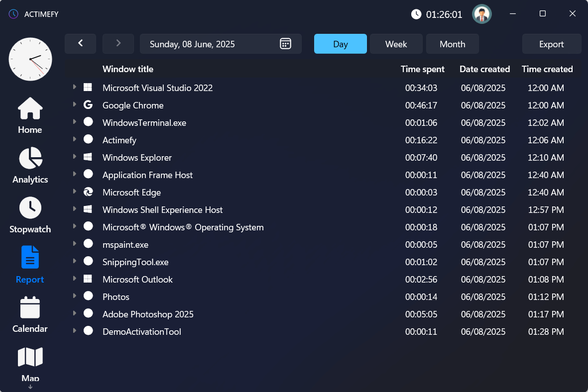
Task: Select the Analytics sidebar icon
Action: [x=30, y=165]
